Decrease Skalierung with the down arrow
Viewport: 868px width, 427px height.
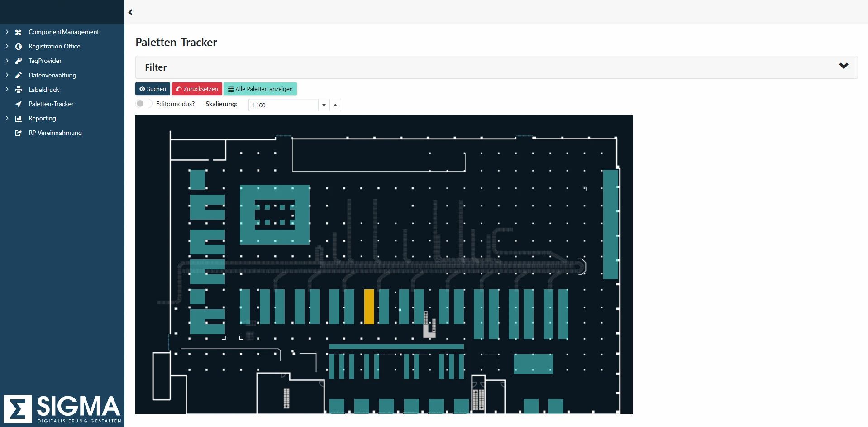[324, 105]
